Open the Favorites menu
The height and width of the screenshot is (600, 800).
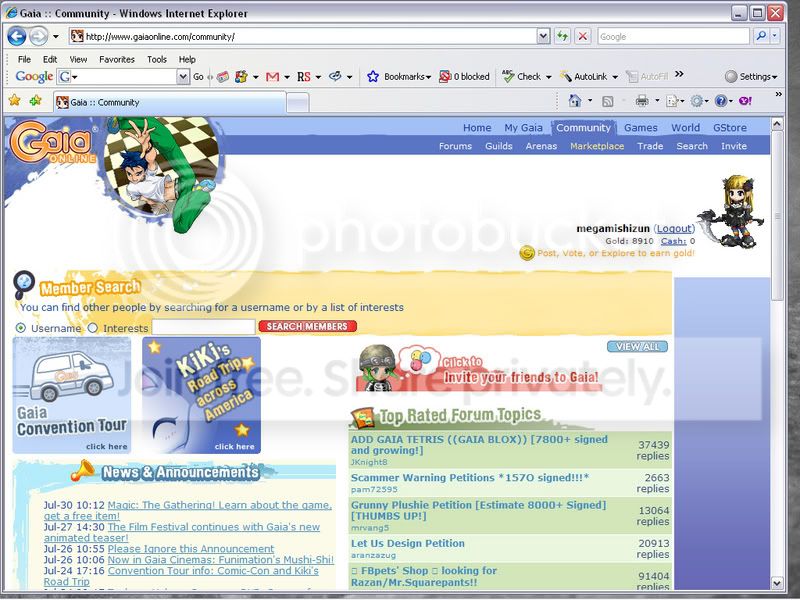click(117, 59)
